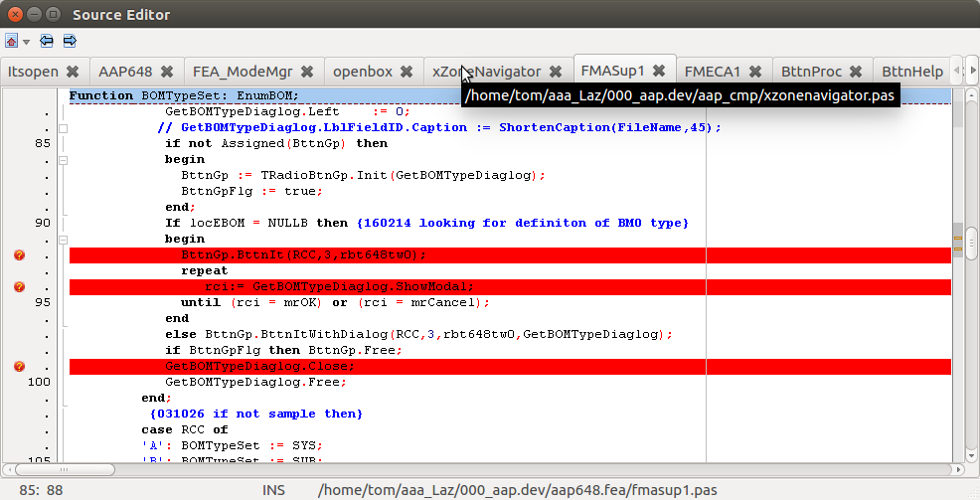Collapse the begin block after line 85
The height and width of the screenshot is (500, 980).
click(x=63, y=159)
